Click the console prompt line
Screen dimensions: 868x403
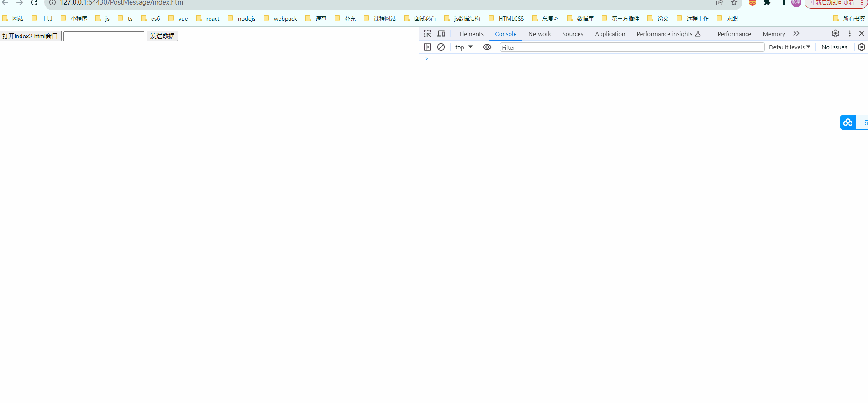[643, 59]
